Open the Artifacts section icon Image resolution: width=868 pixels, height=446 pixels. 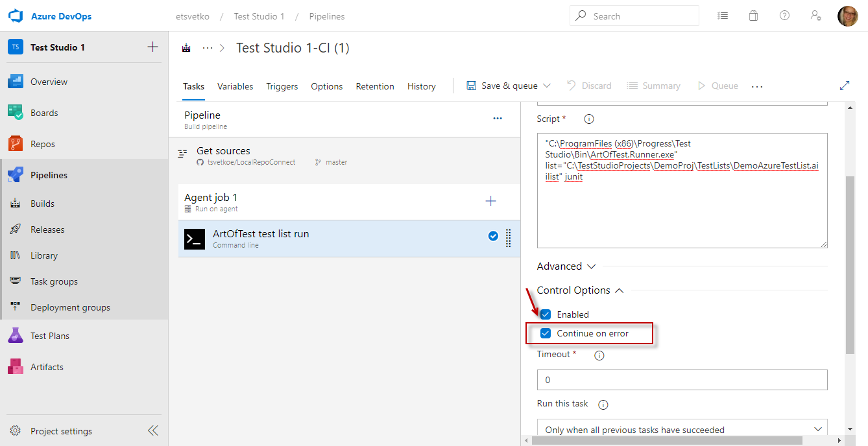click(16, 367)
